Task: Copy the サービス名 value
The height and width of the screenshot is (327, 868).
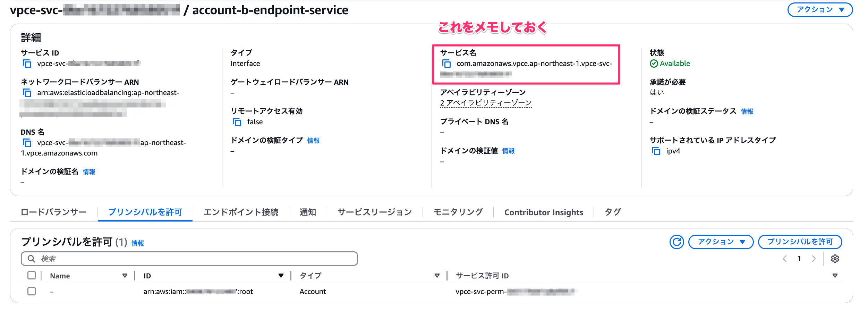Action: [x=446, y=64]
